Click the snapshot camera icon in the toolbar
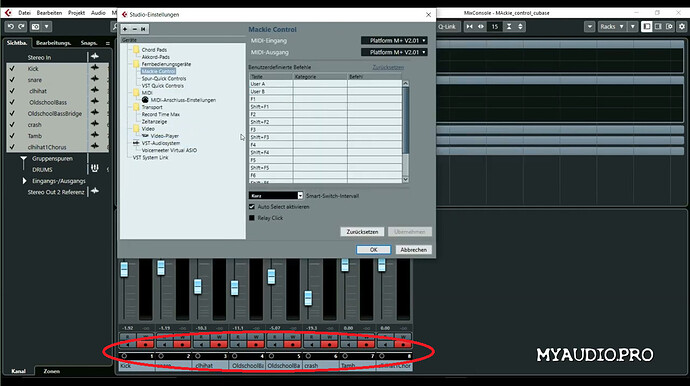Viewport: 690px width, 386px height. [36, 27]
